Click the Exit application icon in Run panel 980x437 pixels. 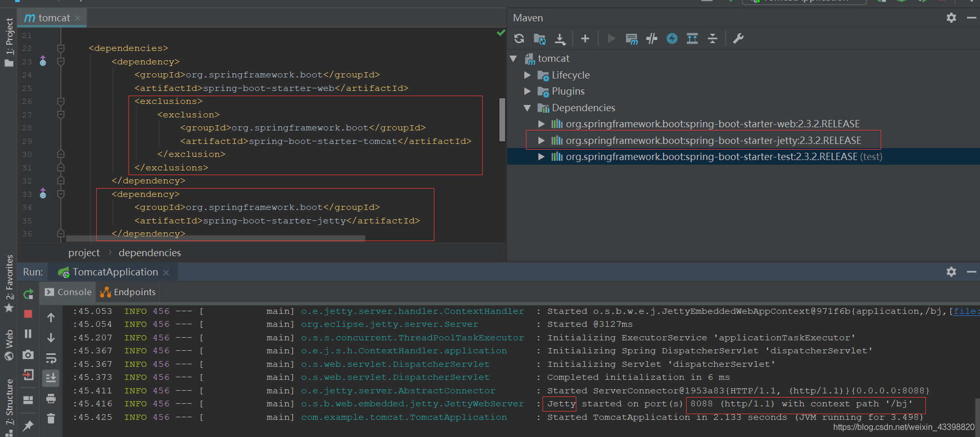click(28, 375)
